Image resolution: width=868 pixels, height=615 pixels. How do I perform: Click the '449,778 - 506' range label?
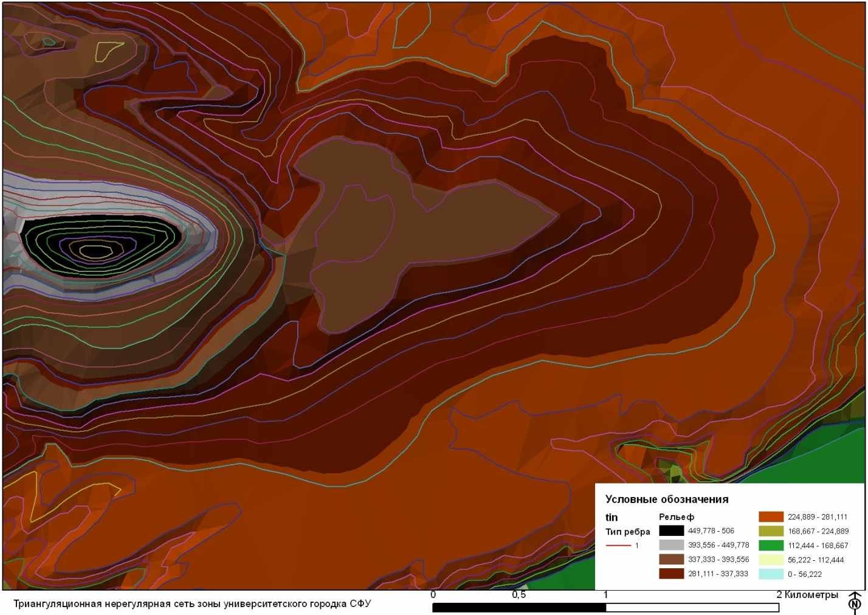pyautogui.click(x=711, y=530)
